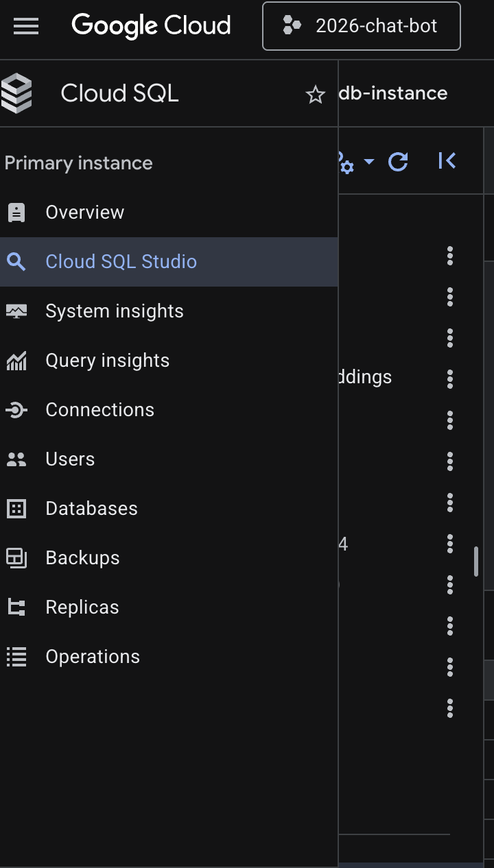Navigate to Databases
The height and width of the screenshot is (868, 494).
click(169, 509)
